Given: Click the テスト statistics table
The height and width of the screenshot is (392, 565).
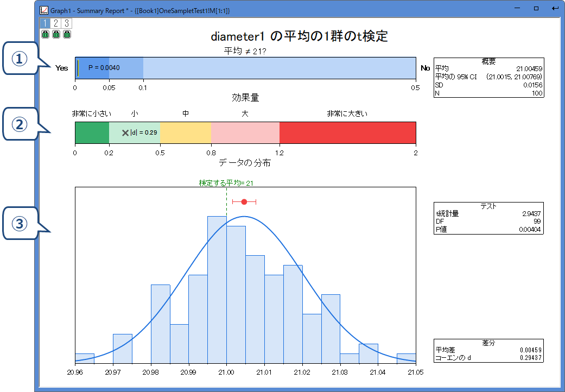Looking at the screenshot, I should coord(488,218).
